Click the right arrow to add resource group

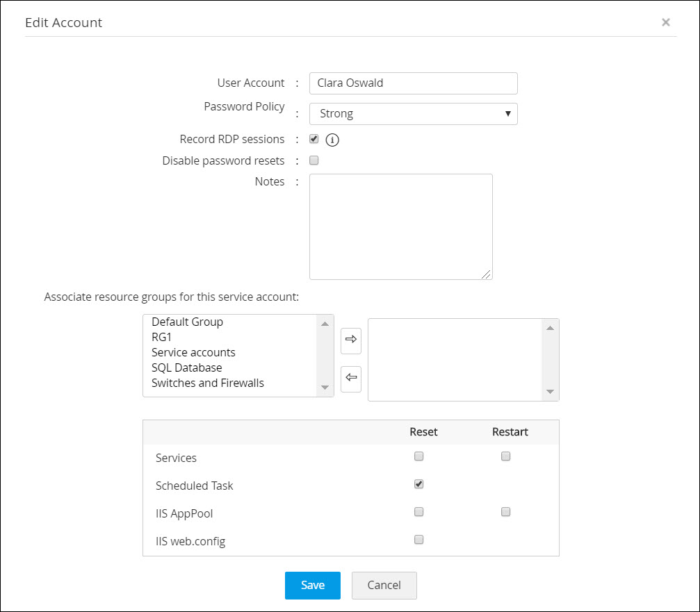[351, 339]
